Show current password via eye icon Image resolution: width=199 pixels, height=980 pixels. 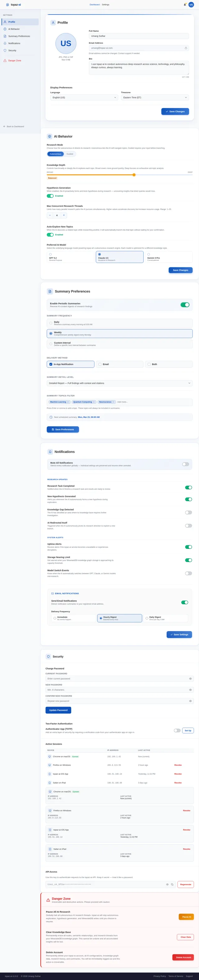(x=190, y=678)
